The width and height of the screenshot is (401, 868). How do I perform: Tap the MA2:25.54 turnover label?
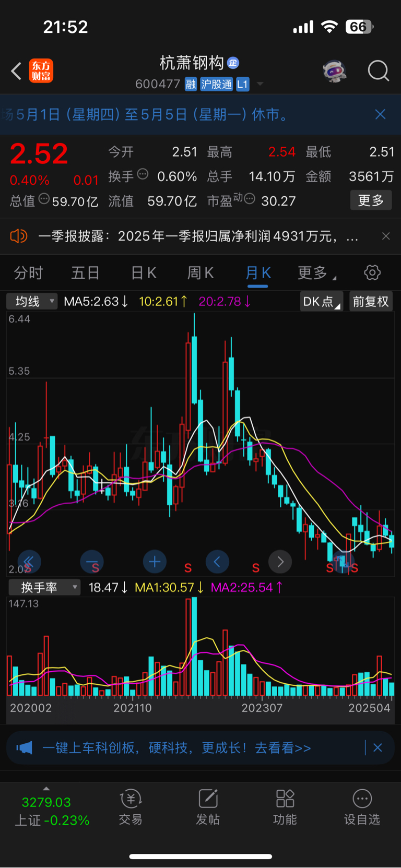coord(246,587)
